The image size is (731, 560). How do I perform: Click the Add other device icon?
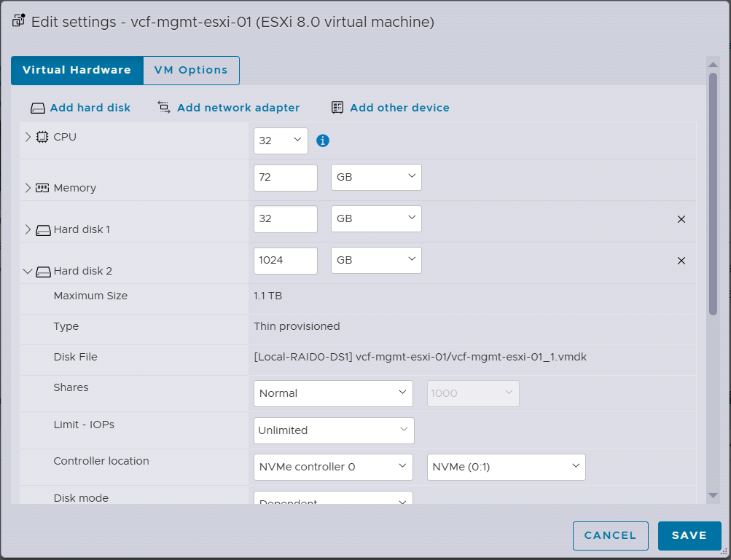(x=337, y=108)
